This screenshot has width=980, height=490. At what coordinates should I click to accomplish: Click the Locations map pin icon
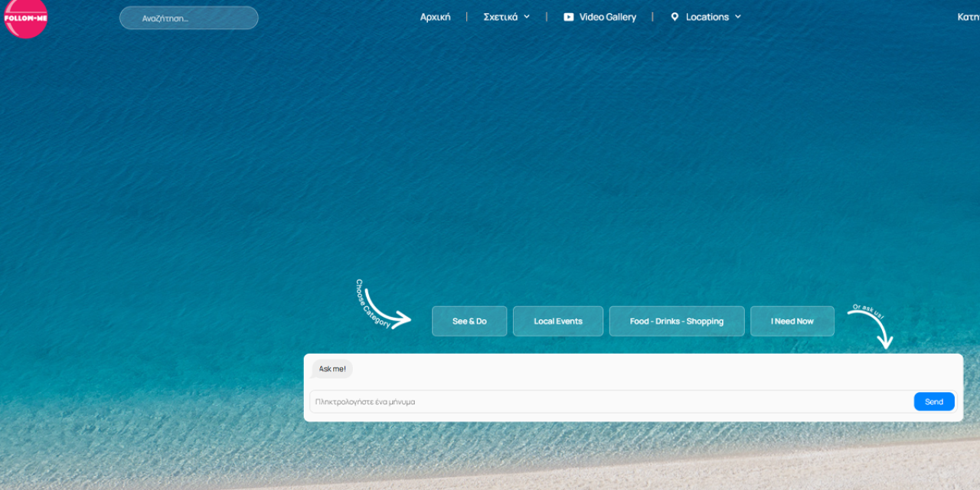(x=675, y=17)
